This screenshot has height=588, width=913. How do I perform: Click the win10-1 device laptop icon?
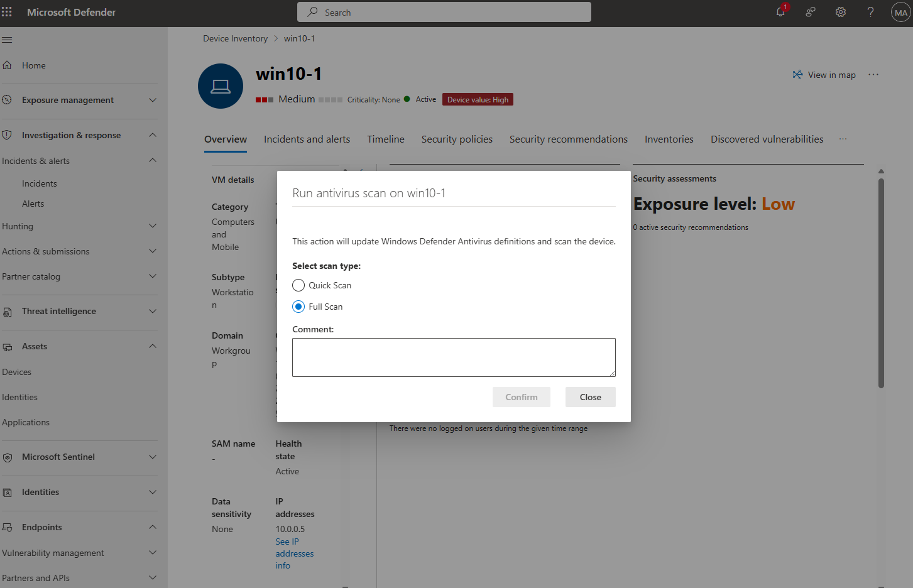(x=221, y=86)
